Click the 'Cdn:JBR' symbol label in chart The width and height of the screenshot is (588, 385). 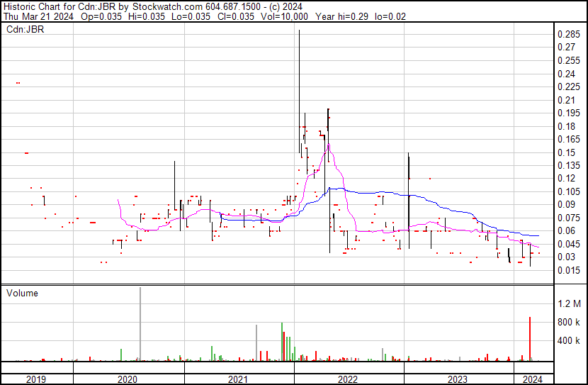(x=25, y=29)
